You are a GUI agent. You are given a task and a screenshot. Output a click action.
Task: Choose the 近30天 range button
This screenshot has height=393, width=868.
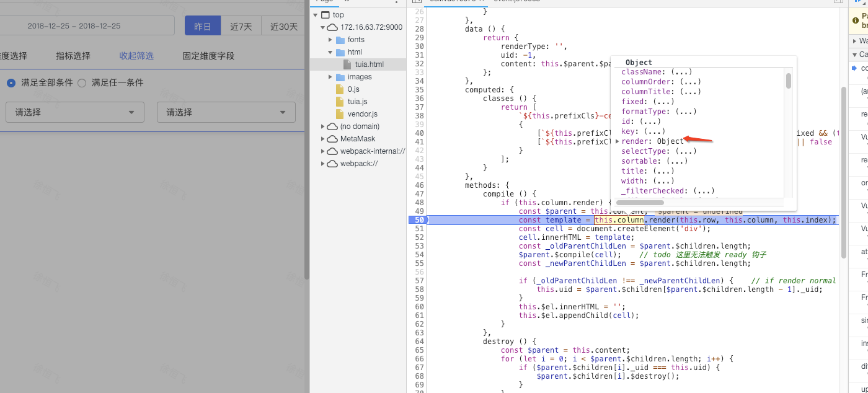tap(283, 26)
